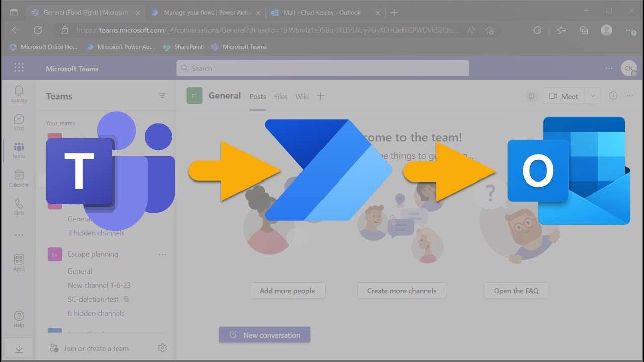Viewport: 644px width, 362px height.
Task: Expand 6 hidden channels
Action: [96, 313]
